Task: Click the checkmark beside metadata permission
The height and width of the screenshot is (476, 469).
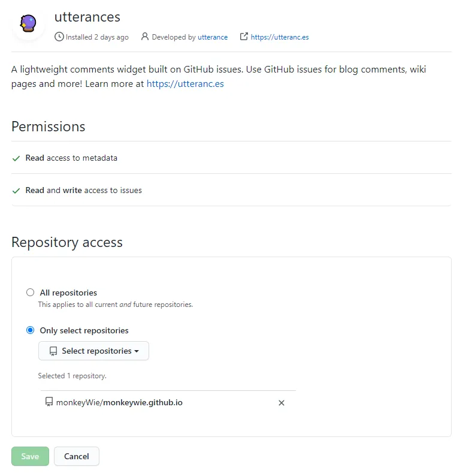Action: (16, 158)
